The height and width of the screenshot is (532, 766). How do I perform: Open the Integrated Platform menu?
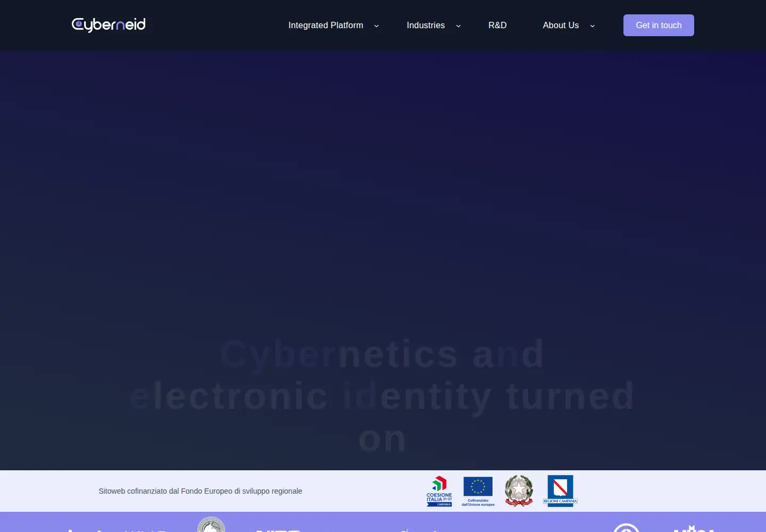326,26
